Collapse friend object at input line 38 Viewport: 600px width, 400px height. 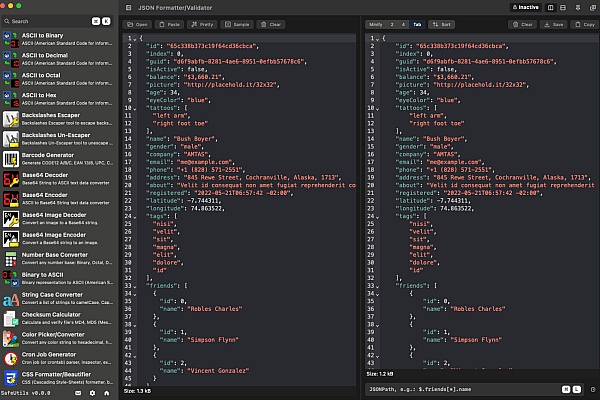click(x=135, y=325)
